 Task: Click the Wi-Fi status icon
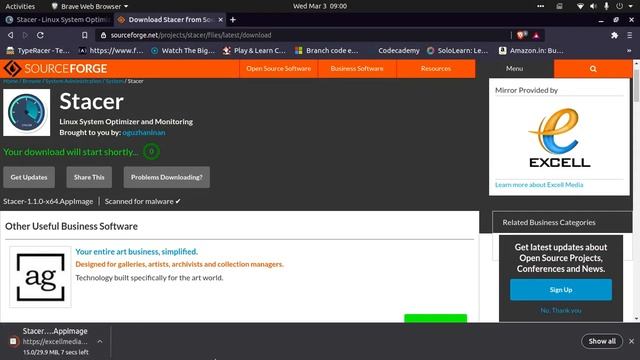point(580,6)
